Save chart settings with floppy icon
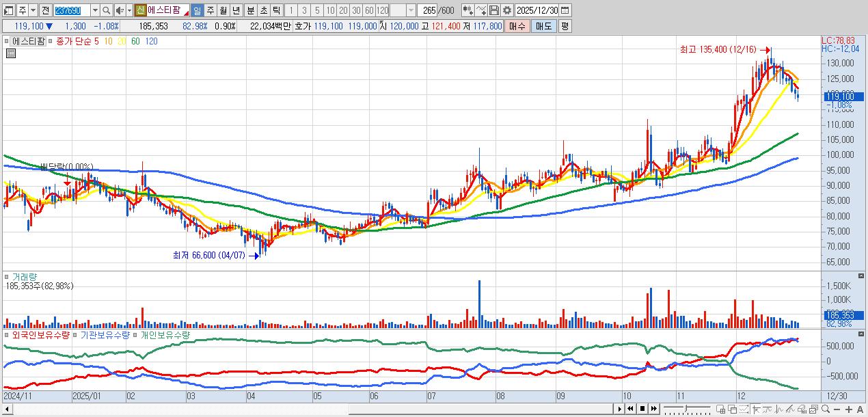The image size is (868, 417). click(x=493, y=10)
